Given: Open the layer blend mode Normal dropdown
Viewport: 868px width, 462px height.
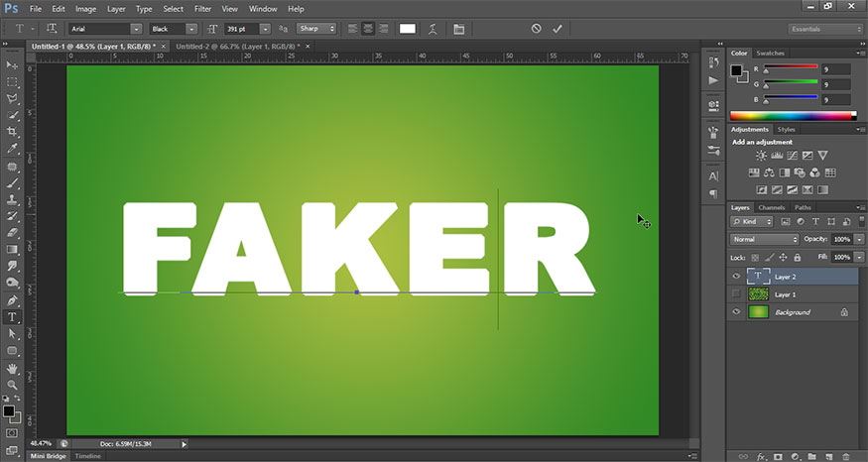Looking at the screenshot, I should coord(764,240).
